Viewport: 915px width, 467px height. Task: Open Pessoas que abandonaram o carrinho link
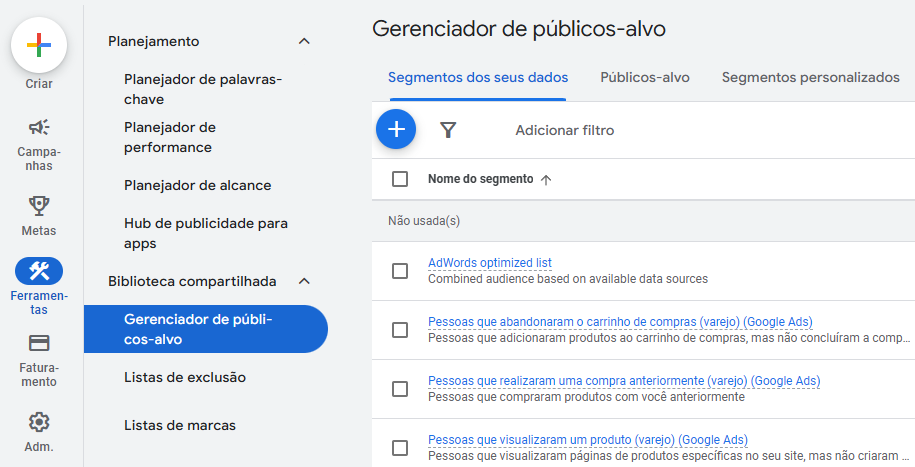[620, 322]
